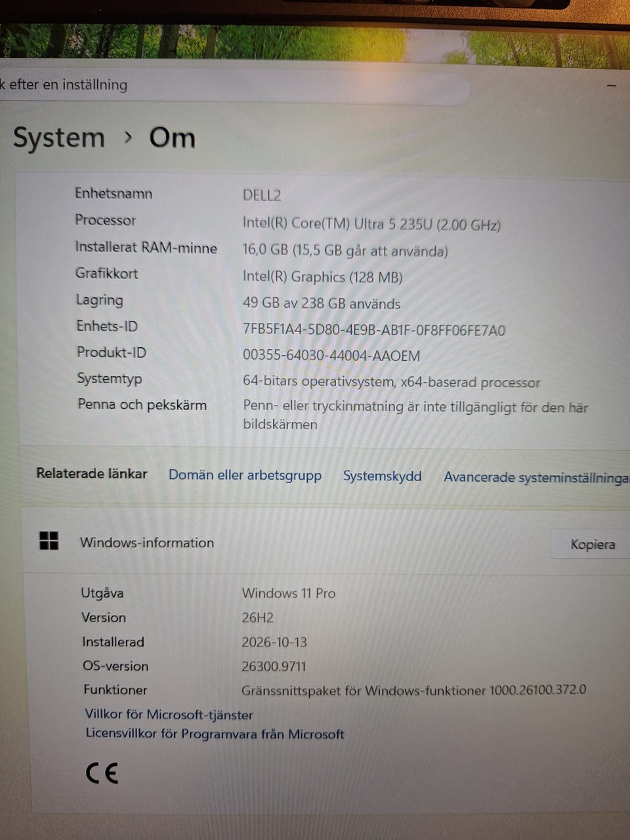Click the 16,0 GB installed RAM value
The height and width of the screenshot is (840, 630).
345,251
